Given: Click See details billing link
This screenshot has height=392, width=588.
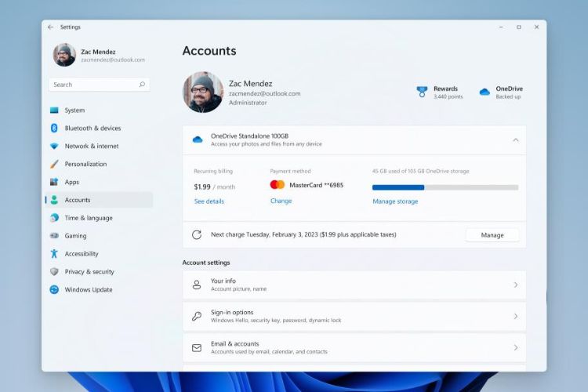Looking at the screenshot, I should 209,201.
